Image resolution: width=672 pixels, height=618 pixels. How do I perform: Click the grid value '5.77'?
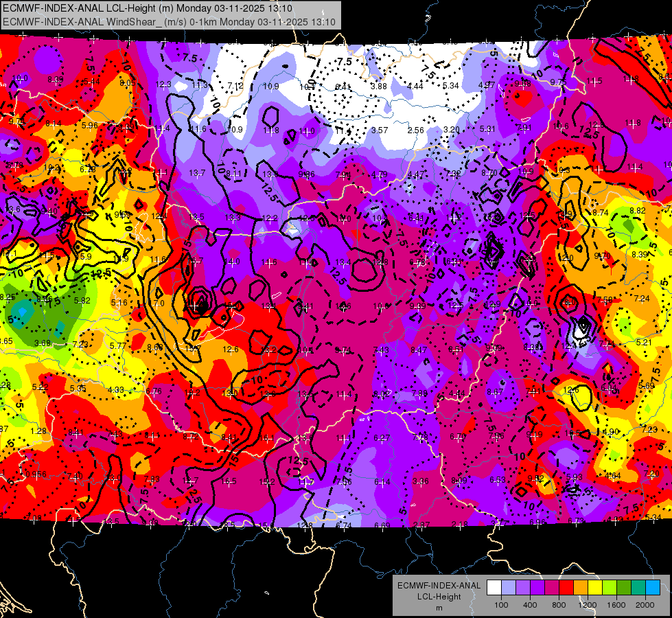click(118, 345)
